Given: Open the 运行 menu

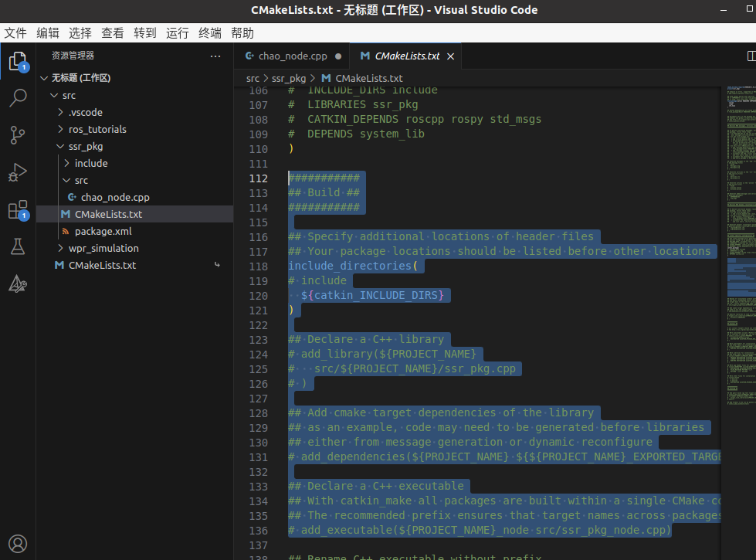Looking at the screenshot, I should click(178, 32).
